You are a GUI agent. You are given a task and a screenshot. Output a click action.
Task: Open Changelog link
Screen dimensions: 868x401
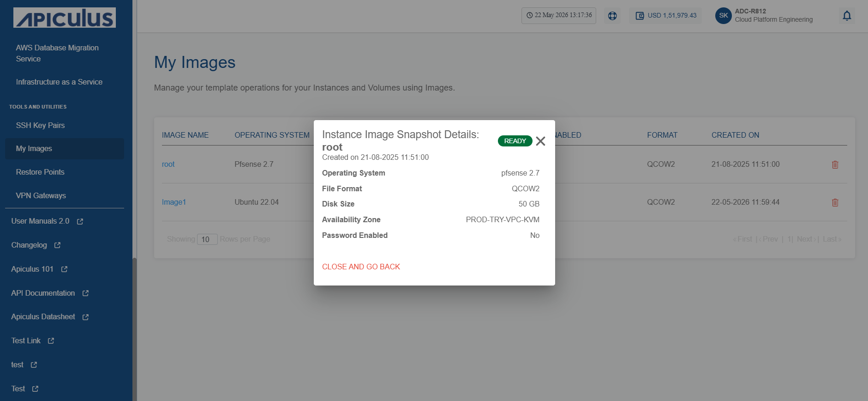pos(29,245)
